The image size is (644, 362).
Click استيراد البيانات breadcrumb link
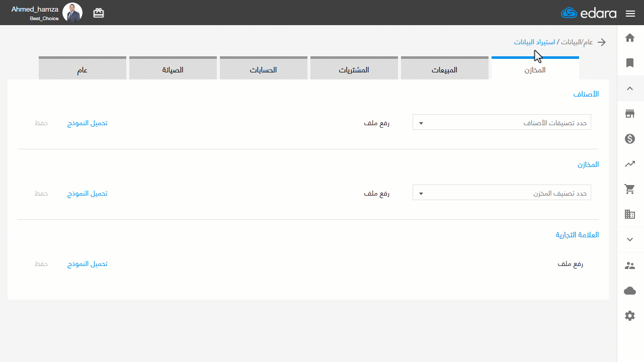coord(534,42)
